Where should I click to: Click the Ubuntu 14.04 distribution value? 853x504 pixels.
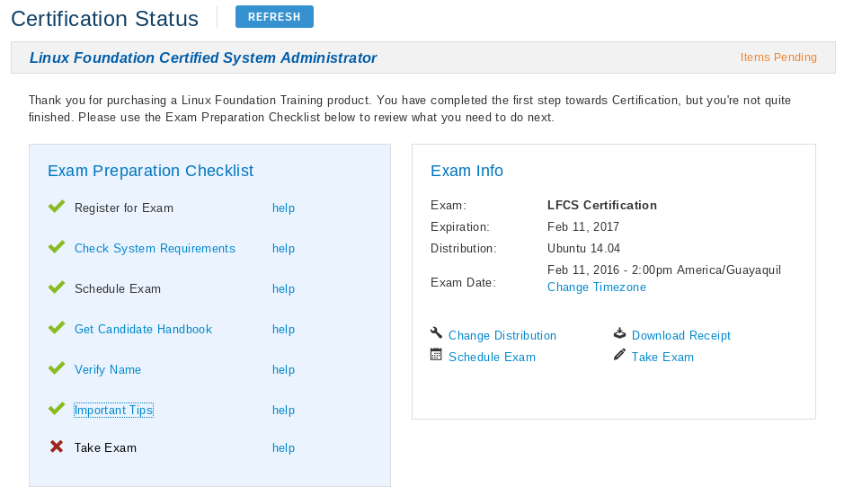(x=583, y=249)
